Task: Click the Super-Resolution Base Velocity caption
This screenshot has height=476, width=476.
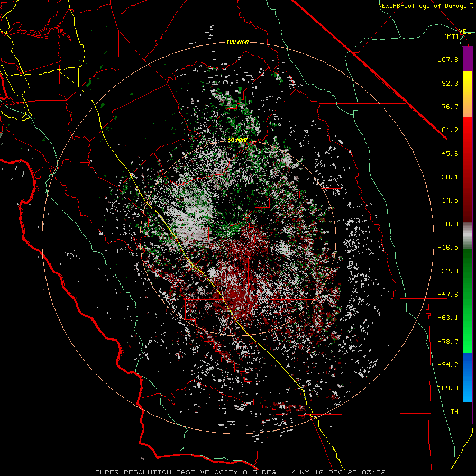Action: coord(241,472)
